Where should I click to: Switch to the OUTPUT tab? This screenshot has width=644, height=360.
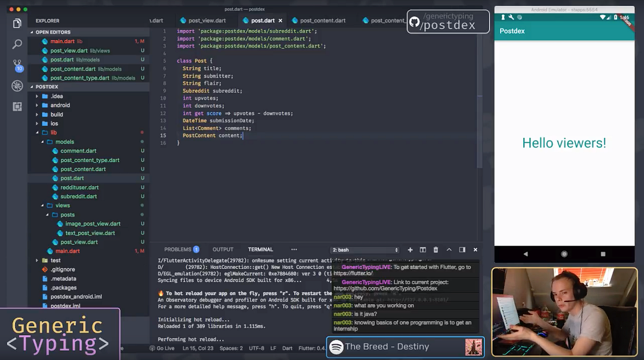(223, 249)
